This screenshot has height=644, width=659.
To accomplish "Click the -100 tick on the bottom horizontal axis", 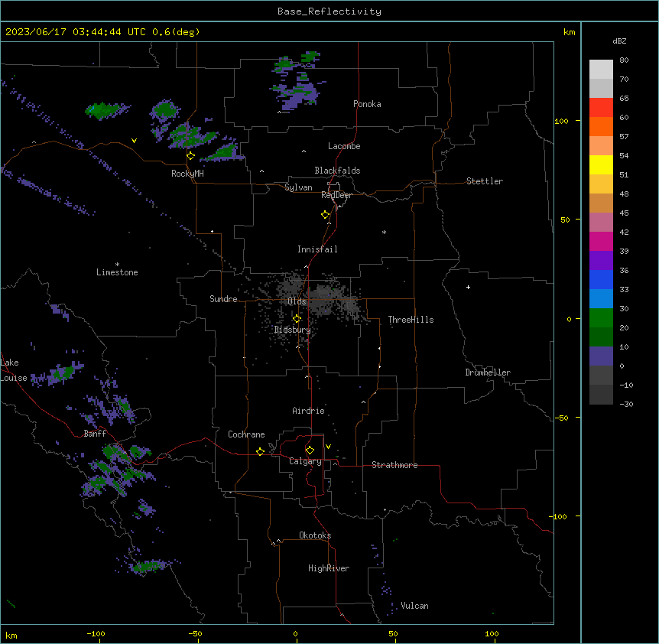I will [96, 633].
